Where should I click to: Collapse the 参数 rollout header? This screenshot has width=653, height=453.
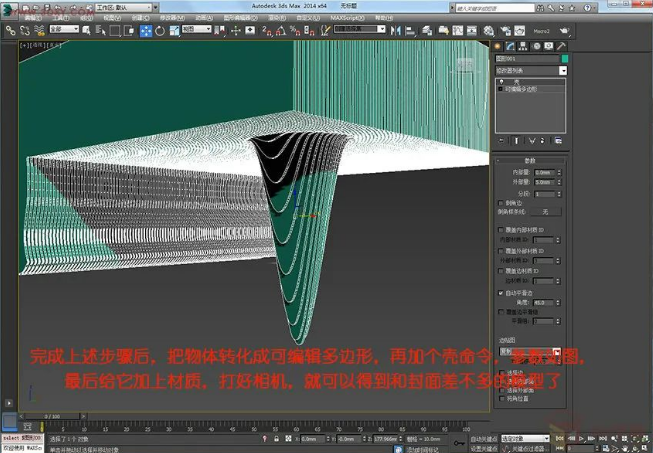[x=531, y=160]
